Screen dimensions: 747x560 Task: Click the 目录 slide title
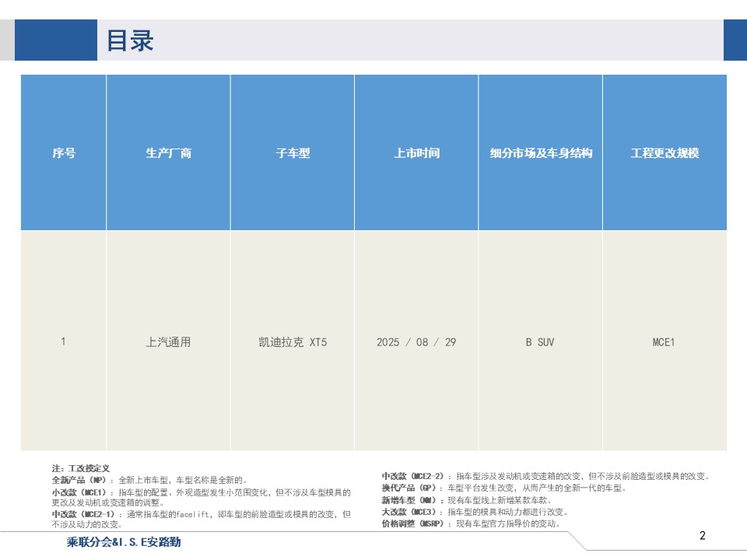130,40
